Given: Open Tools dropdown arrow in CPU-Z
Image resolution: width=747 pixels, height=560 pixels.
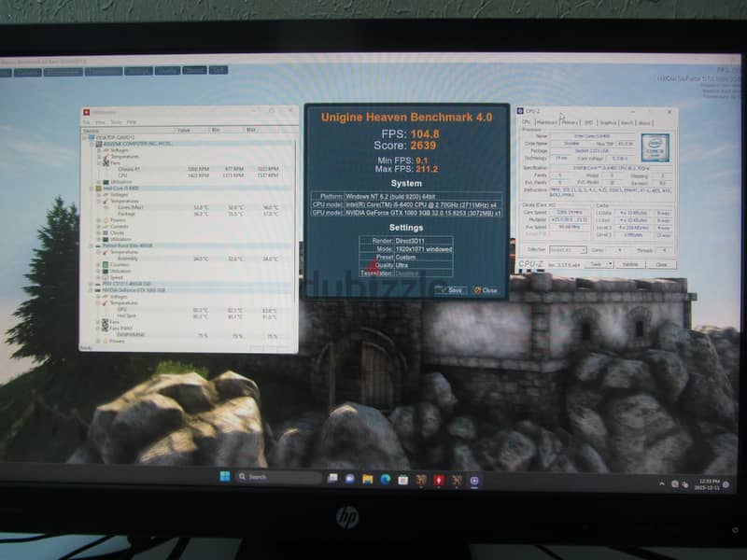Looking at the screenshot, I should click(x=611, y=264).
